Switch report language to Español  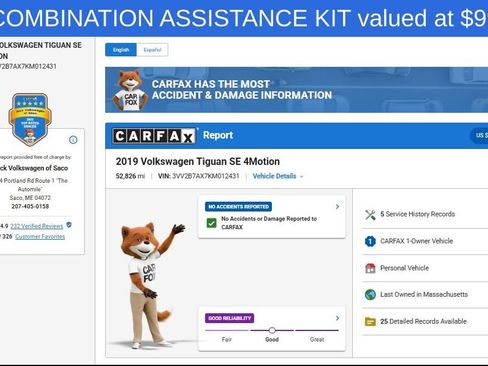click(x=152, y=50)
